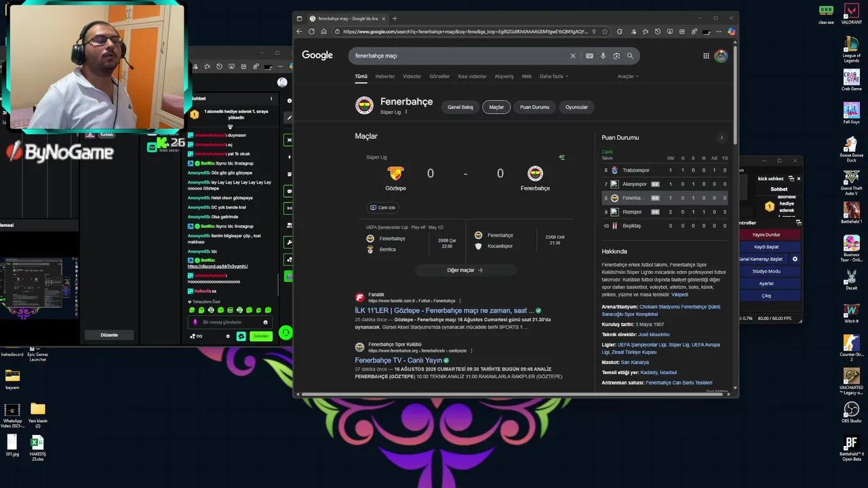Collapse the pinned gift banner in chat
Screen dimensions: 868x488
230,127
